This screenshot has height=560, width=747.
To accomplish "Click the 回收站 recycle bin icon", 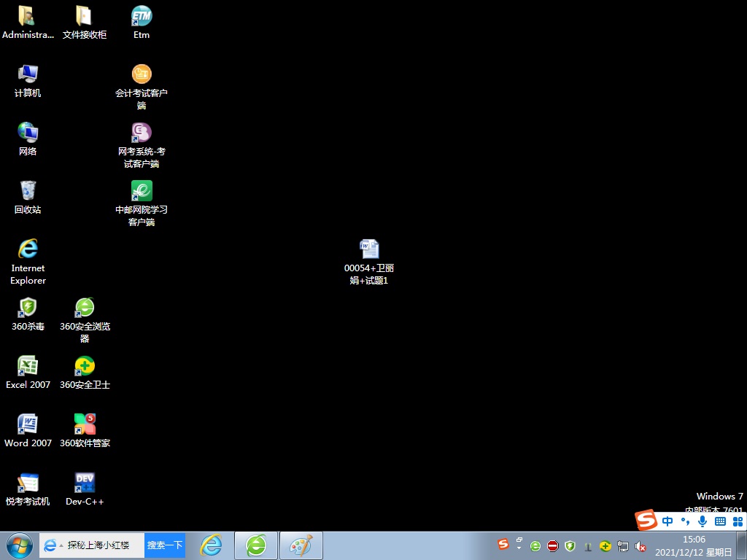I will click(x=28, y=192).
